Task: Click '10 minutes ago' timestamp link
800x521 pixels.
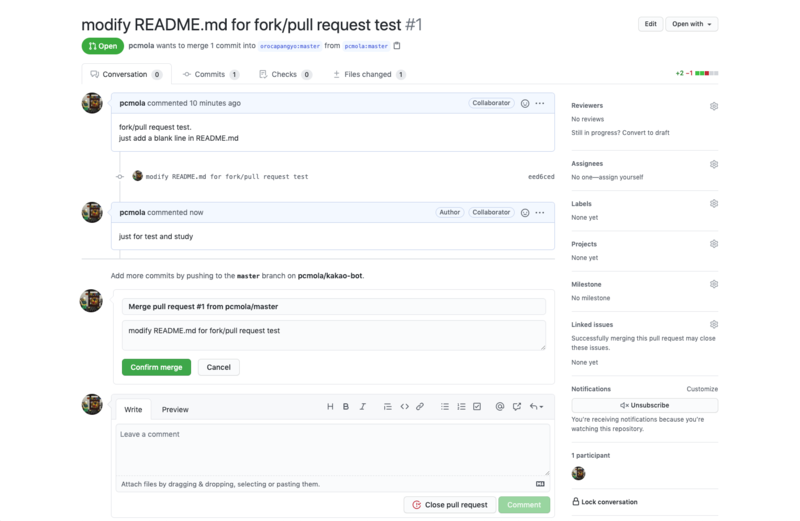Action: 215,104
